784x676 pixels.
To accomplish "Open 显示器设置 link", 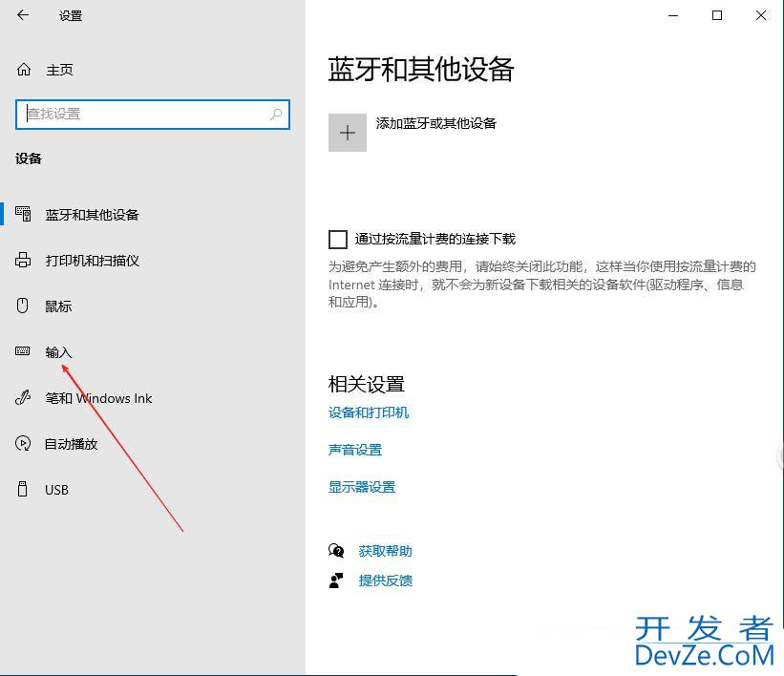I will click(362, 487).
